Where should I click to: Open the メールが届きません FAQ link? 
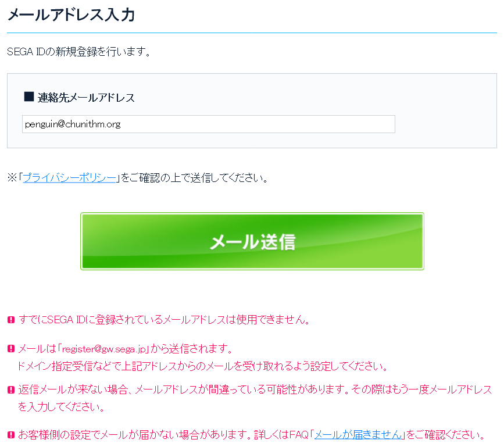[358, 435]
